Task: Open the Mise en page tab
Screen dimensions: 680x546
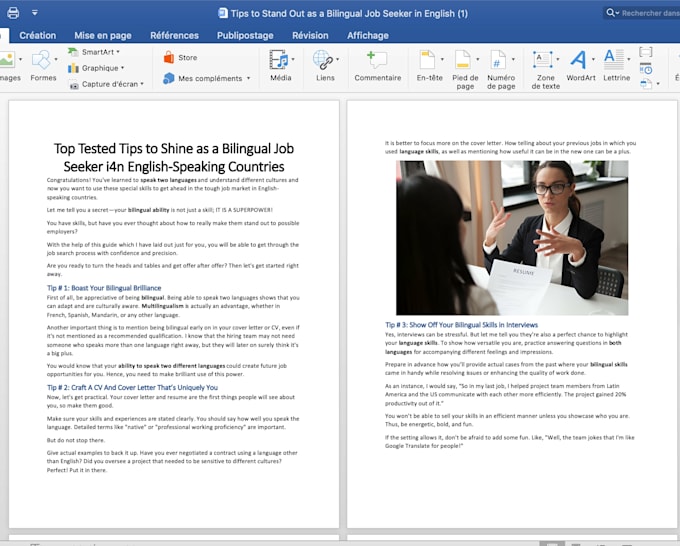Action: 103,36
